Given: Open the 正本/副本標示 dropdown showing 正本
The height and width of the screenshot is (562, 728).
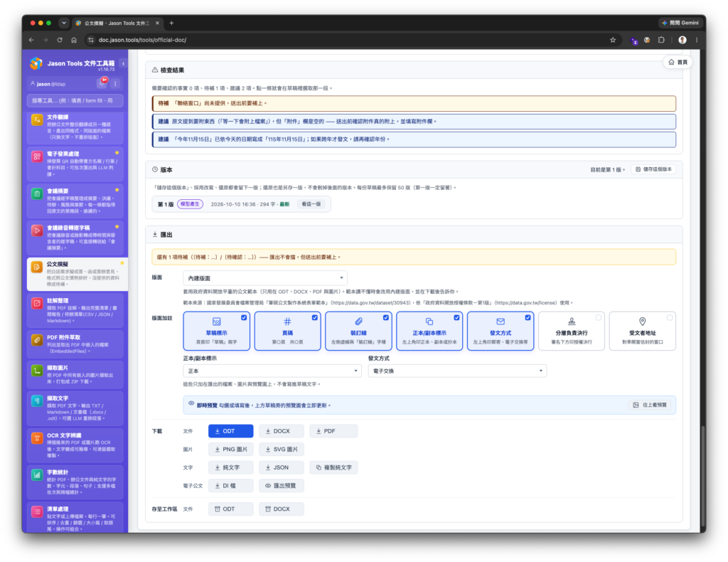Looking at the screenshot, I should 272,371.
